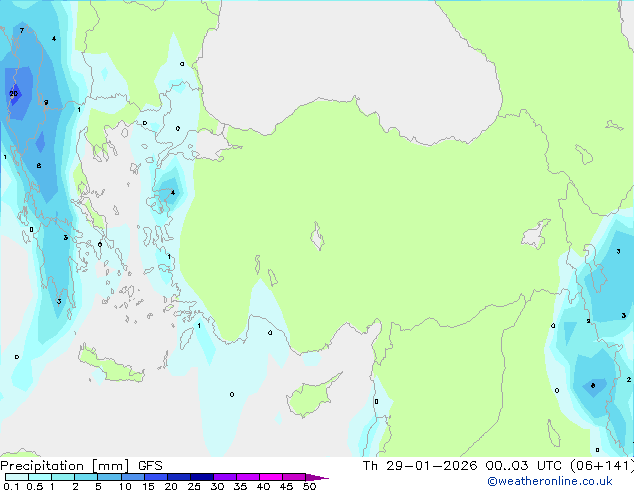Image resolution: width=634 pixels, height=490 pixels.
Task: Click the 'Precipitation [mm]' title text
Action: click(x=65, y=466)
